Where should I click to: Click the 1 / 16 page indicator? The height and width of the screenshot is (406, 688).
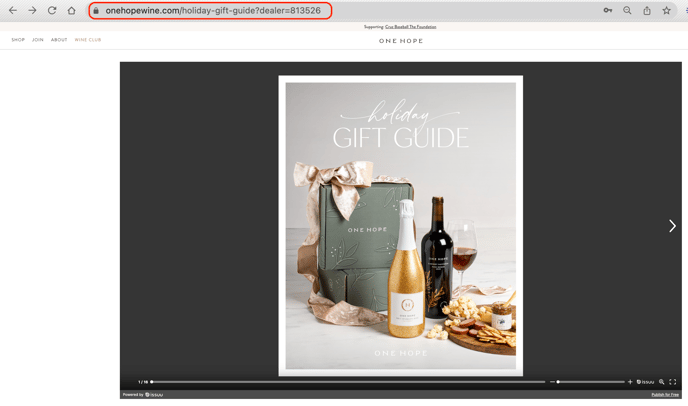tap(143, 382)
